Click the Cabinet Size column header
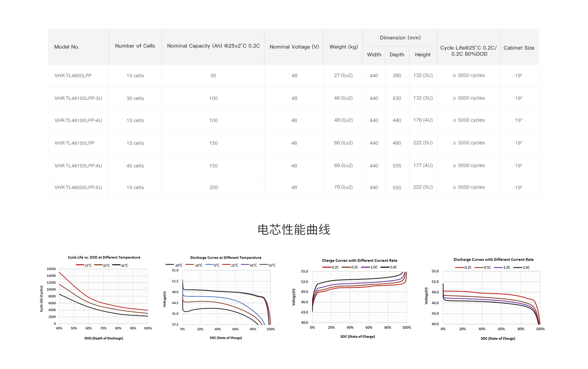588x369 pixels. [519, 48]
